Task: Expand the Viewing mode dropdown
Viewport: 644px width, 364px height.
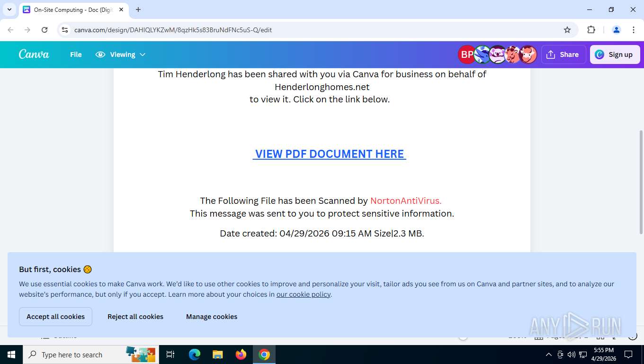Action: point(120,55)
